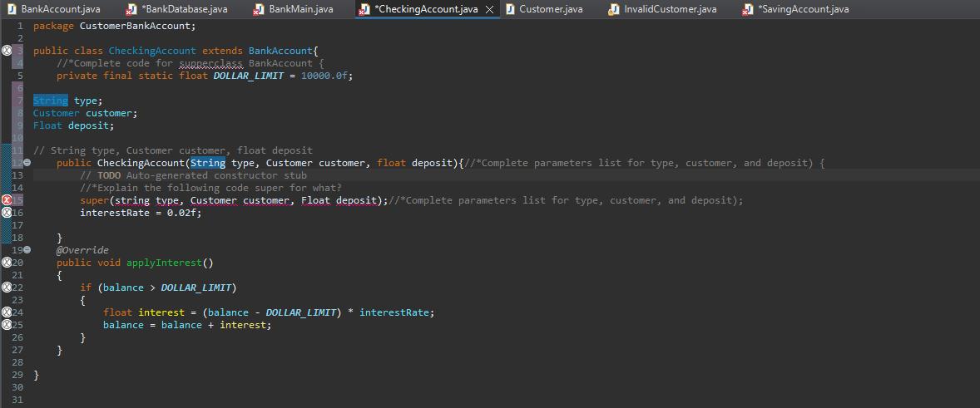Viewport: 980px width, 408px height.
Task: Click the highlighted String on line 7
Action: 50,101
